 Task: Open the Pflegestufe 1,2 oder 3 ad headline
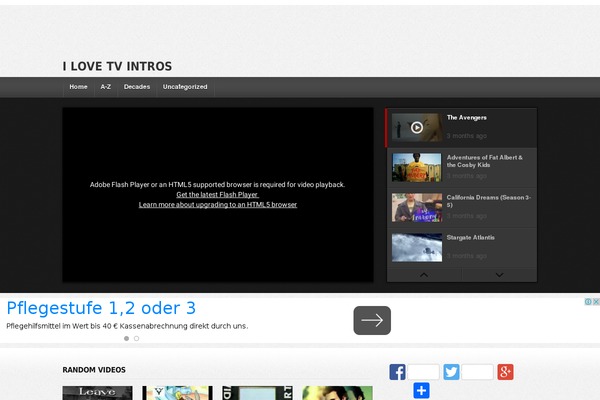[x=101, y=308]
